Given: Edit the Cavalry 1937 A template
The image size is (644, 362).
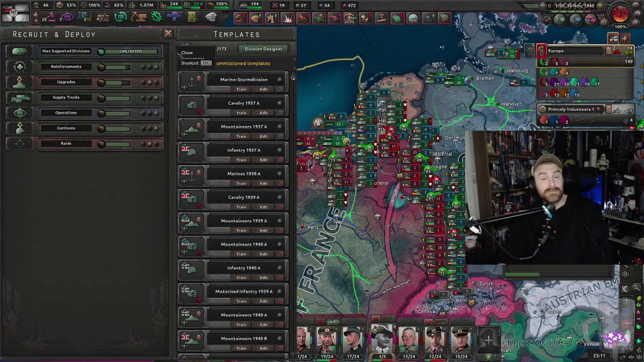Looking at the screenshot, I should click(264, 113).
